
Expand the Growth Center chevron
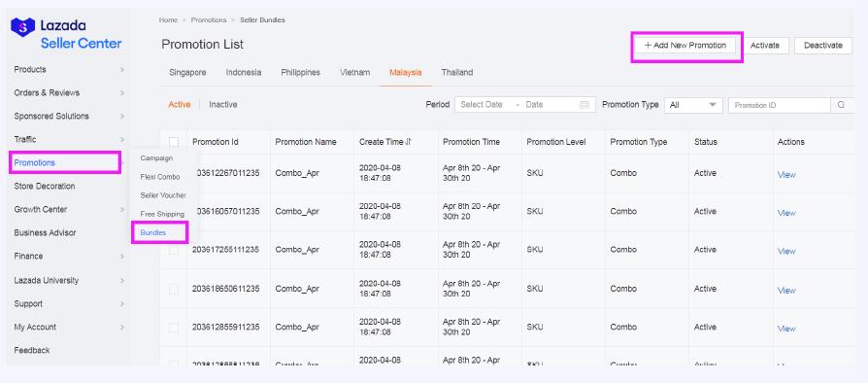coord(121,210)
